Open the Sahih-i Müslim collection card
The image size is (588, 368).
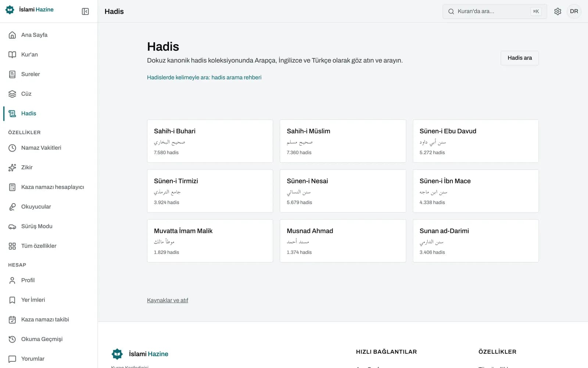coord(343,141)
